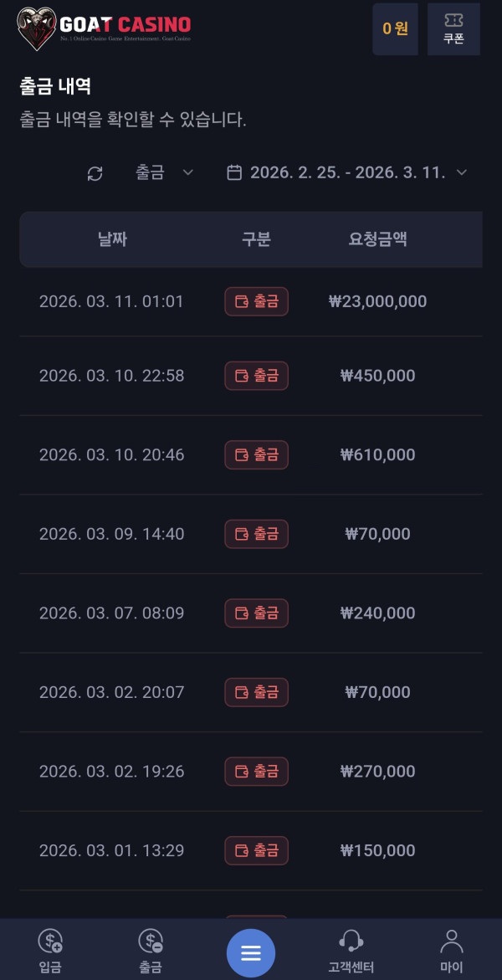Viewport: 502px width, 980px height.
Task: Click the 0 원 balance button
Action: 395,28
